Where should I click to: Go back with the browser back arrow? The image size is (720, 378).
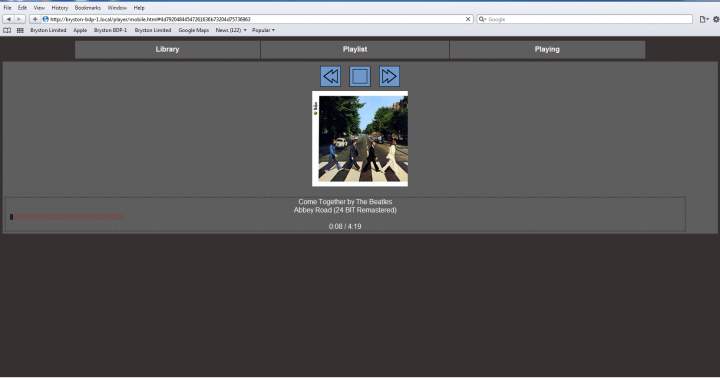coord(8,19)
